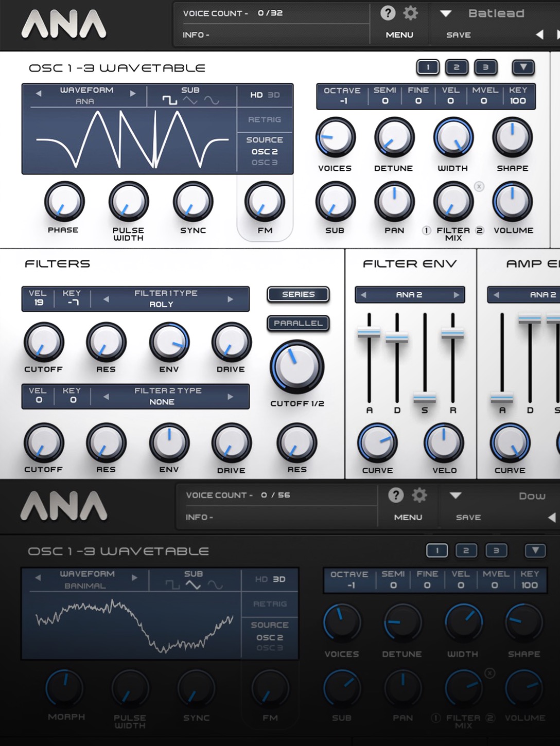Open filter envelope ANA 2 preset selector
The width and height of the screenshot is (560, 746).
pyautogui.click(x=410, y=295)
